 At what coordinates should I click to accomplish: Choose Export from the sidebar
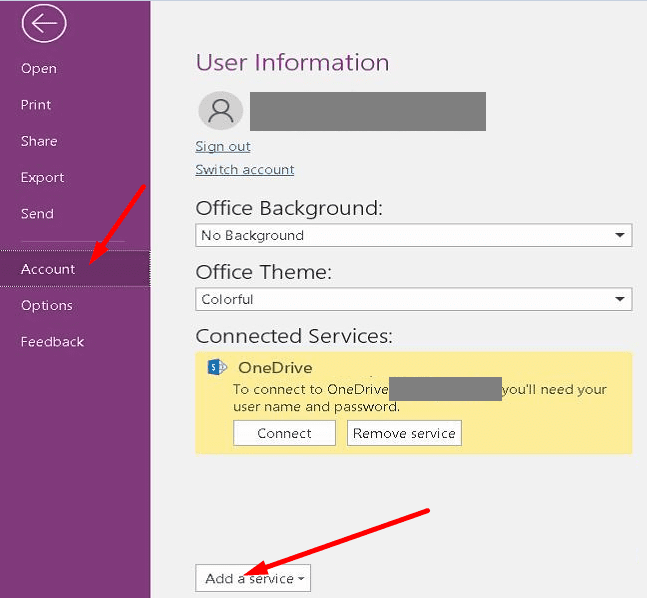[43, 177]
